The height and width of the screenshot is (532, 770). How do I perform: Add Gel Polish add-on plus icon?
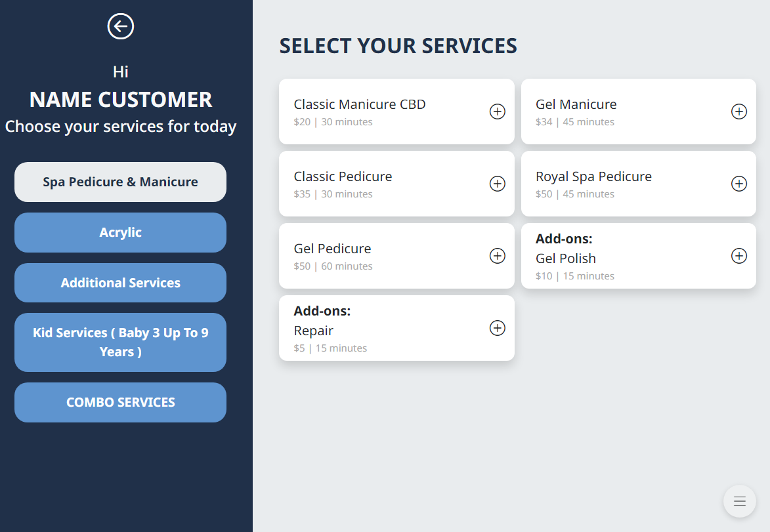click(x=739, y=256)
